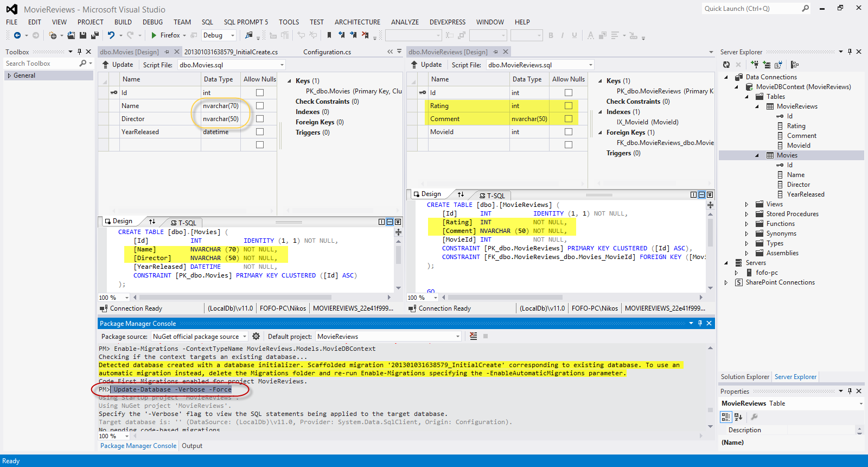Click the Categorized view icon in Properties
The image size is (868, 467).
point(726,417)
